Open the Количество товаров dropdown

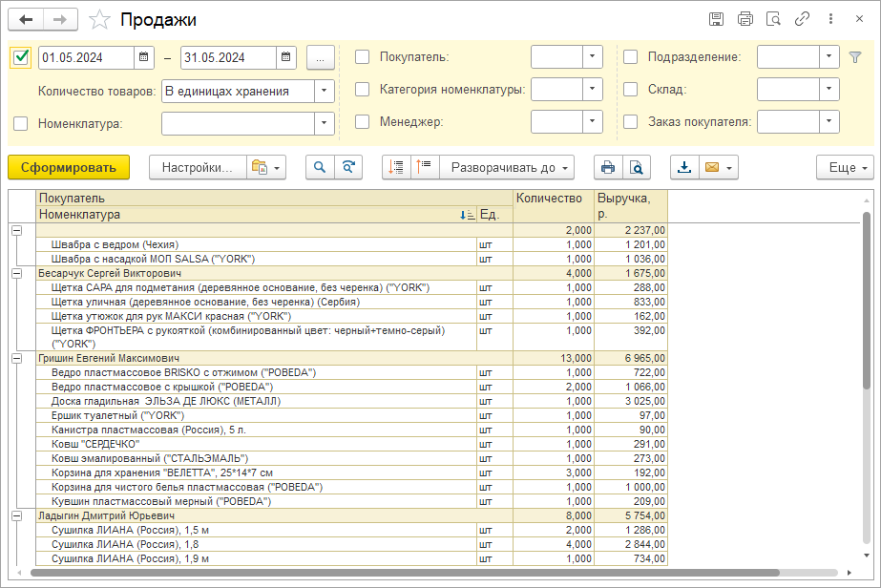(x=325, y=92)
